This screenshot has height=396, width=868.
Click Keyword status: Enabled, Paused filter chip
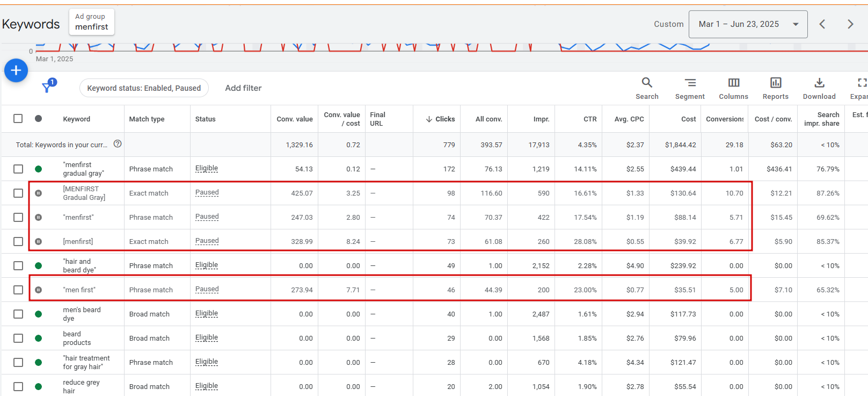point(144,88)
